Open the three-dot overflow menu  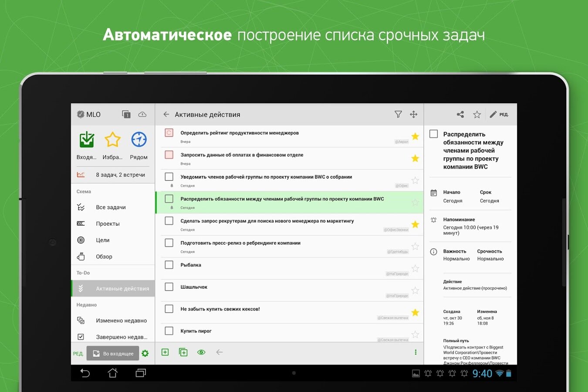[x=416, y=352]
